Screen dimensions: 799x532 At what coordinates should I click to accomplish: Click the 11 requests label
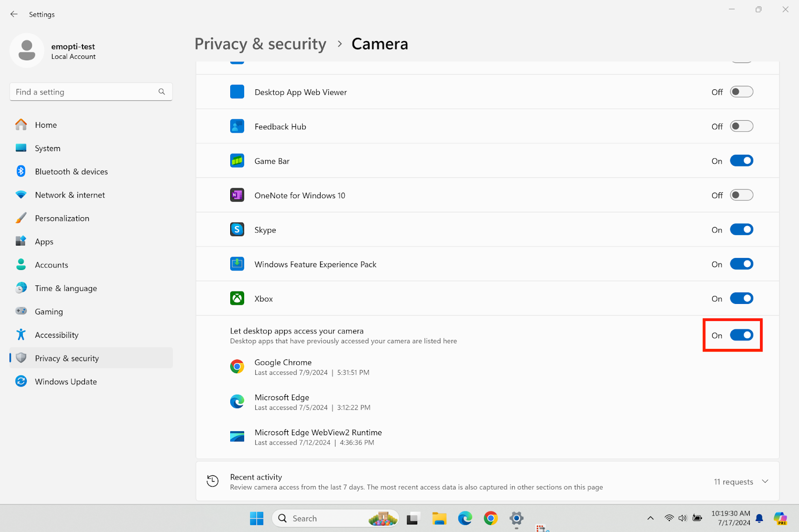(733, 482)
